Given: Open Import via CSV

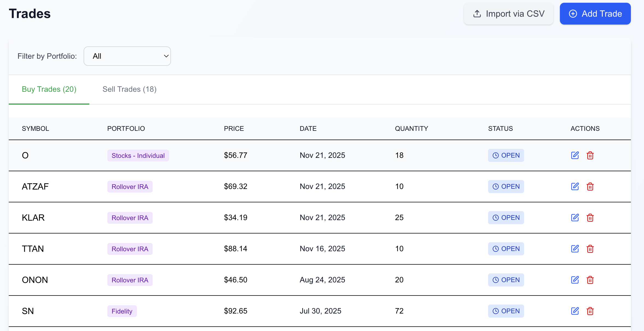Looking at the screenshot, I should click(x=508, y=13).
